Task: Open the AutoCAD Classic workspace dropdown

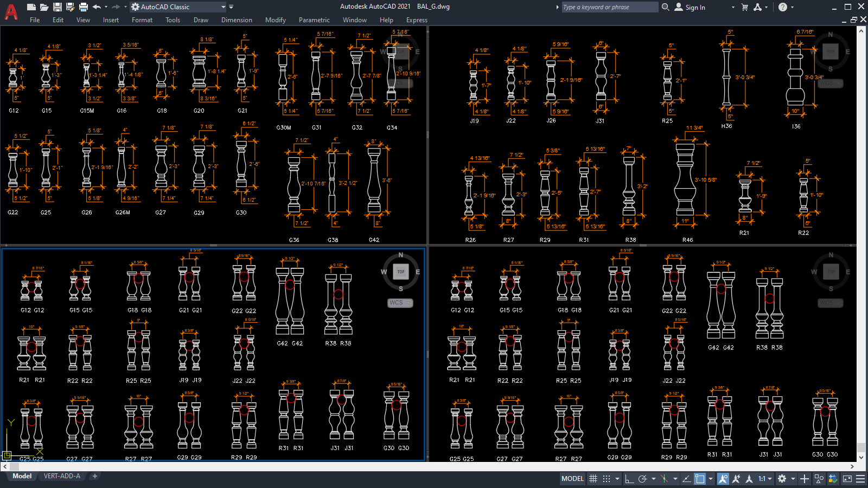Action: [179, 7]
